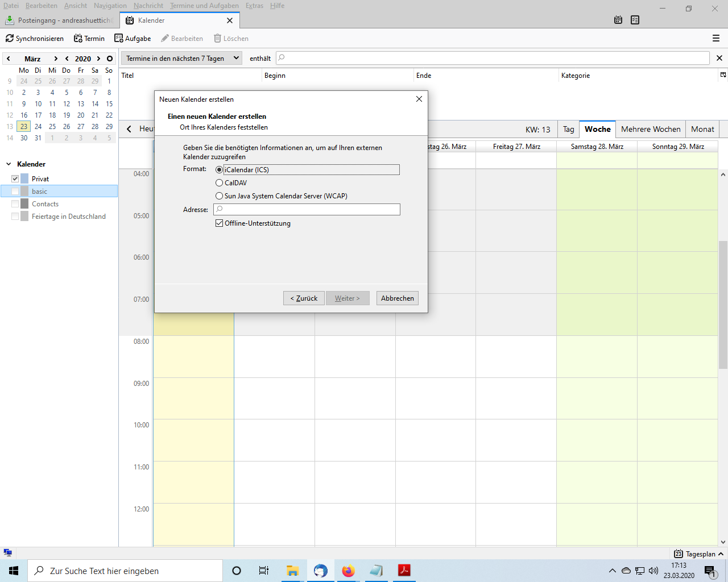Viewport: 728px width, 582px height.
Task: Open the 'Termine in den nächsten 7 Tagen' dropdown
Action: coord(181,59)
